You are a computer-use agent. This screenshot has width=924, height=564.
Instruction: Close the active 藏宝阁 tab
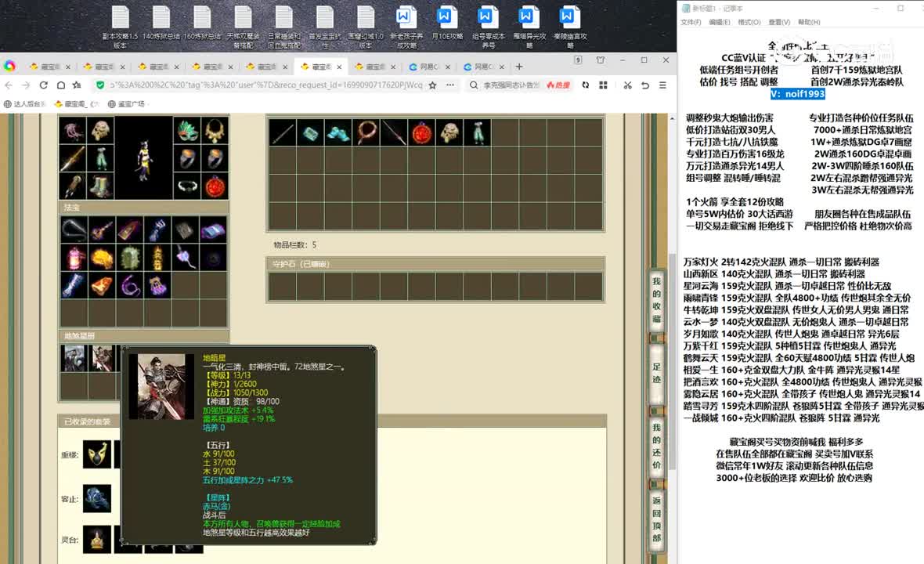(x=339, y=67)
